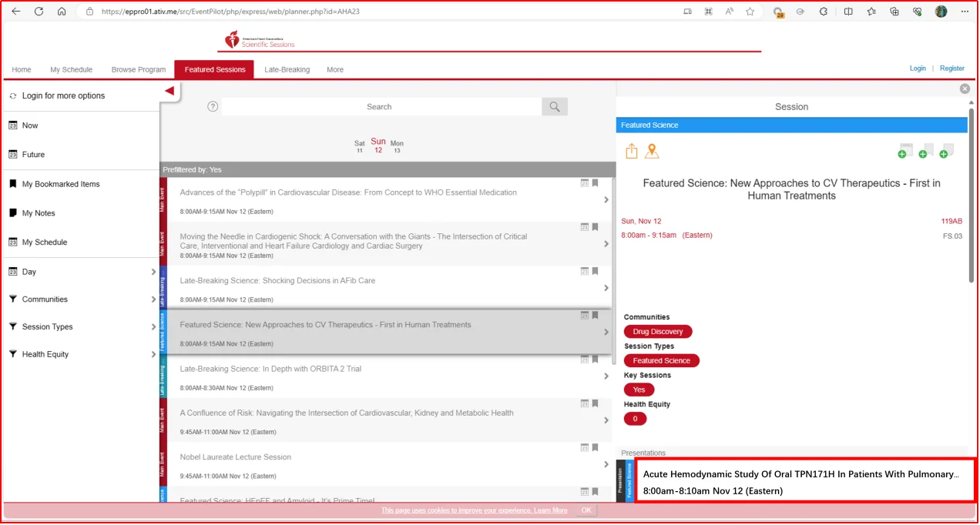
Task: Add a note using rightmost plus icon
Action: pos(947,151)
